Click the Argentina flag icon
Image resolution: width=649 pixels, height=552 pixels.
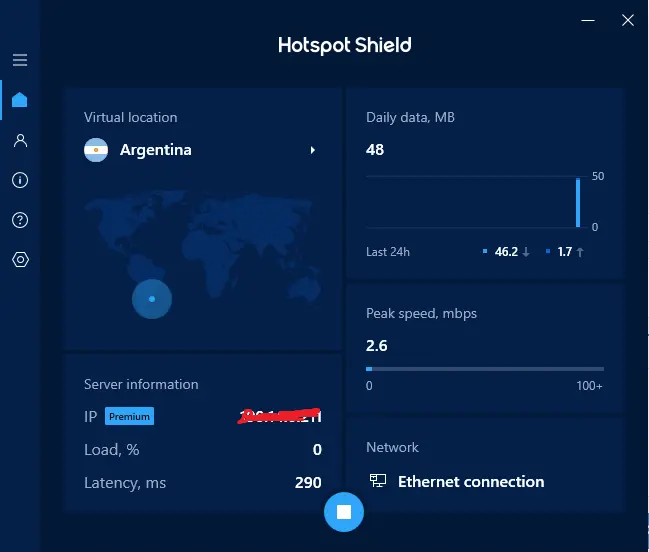point(96,150)
